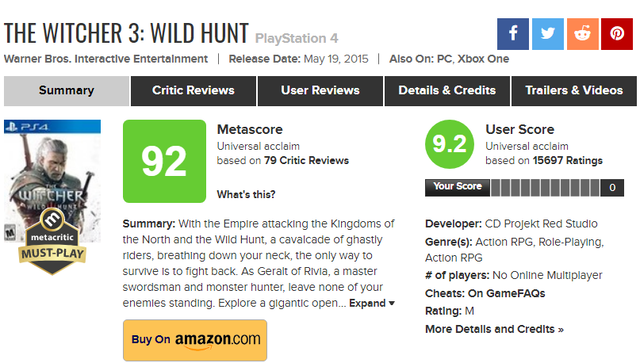The image size is (640, 363).
Task: Open the Critic Reviews tab
Action: tap(193, 91)
